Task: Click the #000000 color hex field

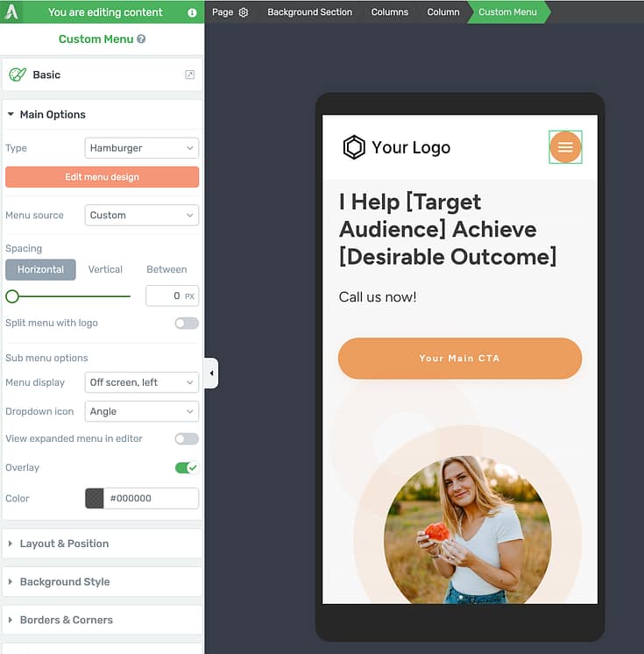Action: [x=151, y=499]
